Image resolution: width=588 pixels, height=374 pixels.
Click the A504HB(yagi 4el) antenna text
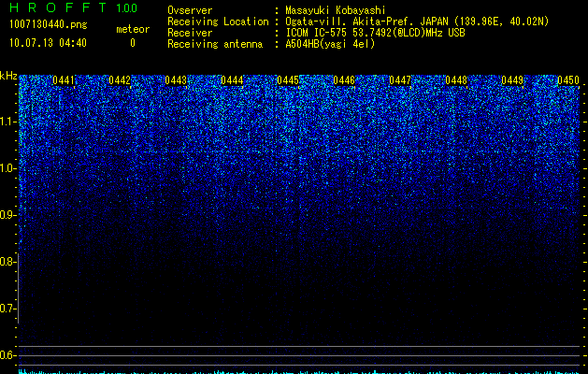click(330, 44)
